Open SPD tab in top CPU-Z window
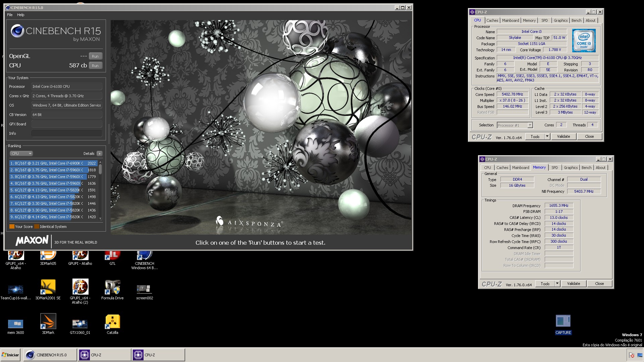644x362 pixels. pos(544,20)
